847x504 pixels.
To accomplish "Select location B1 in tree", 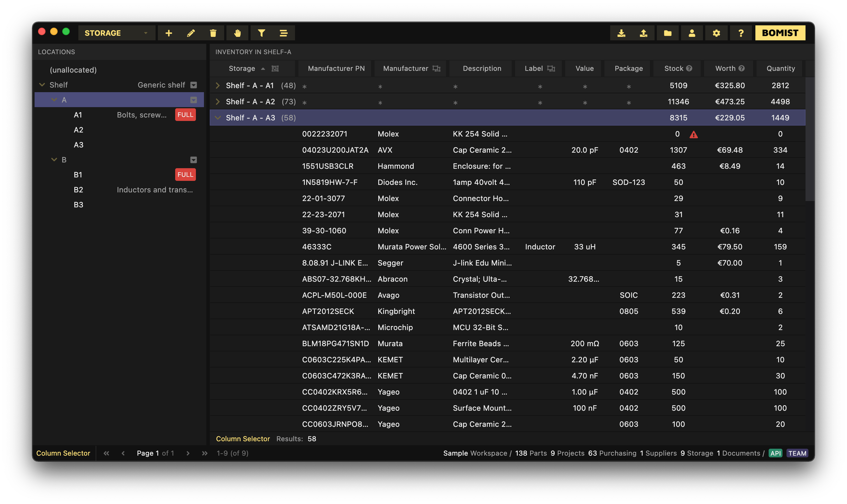I will (119, 175).
